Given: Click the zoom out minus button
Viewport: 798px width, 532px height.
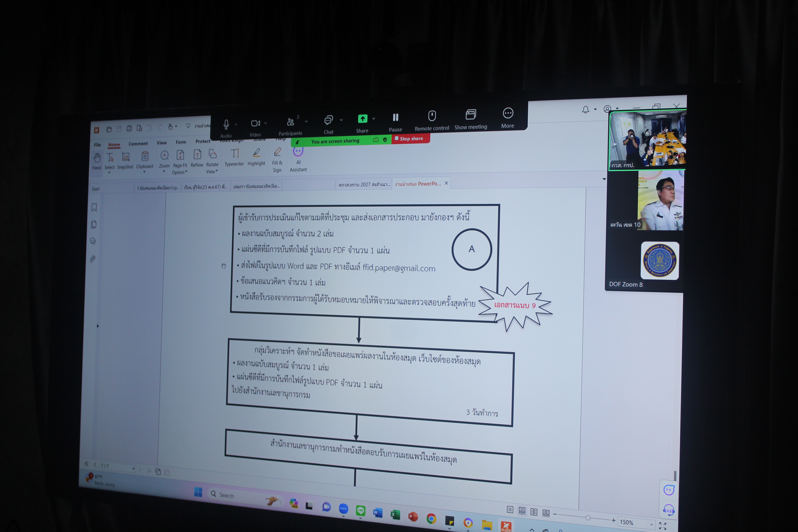Looking at the screenshot, I should pos(555,514).
